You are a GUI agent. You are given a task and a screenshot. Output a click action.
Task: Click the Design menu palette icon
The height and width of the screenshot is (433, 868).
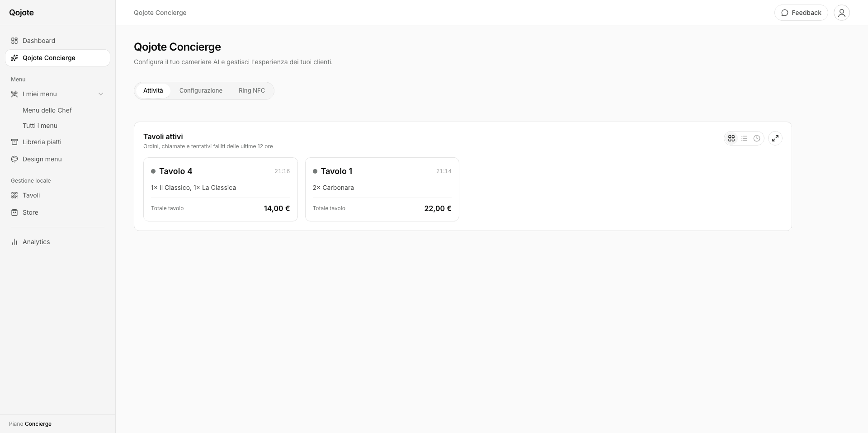tap(14, 159)
